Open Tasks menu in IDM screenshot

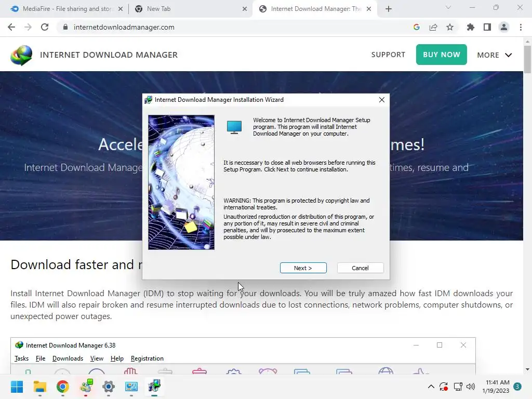(x=21, y=358)
